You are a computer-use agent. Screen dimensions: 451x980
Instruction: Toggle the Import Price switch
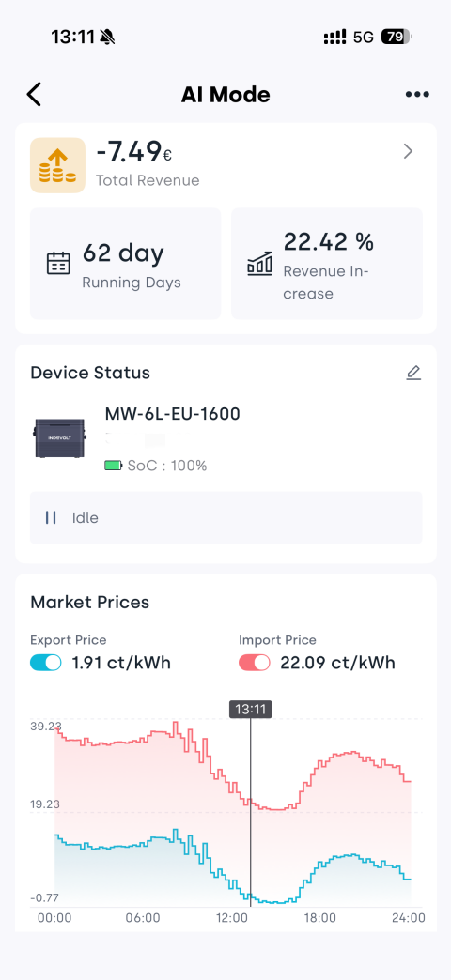pos(254,663)
